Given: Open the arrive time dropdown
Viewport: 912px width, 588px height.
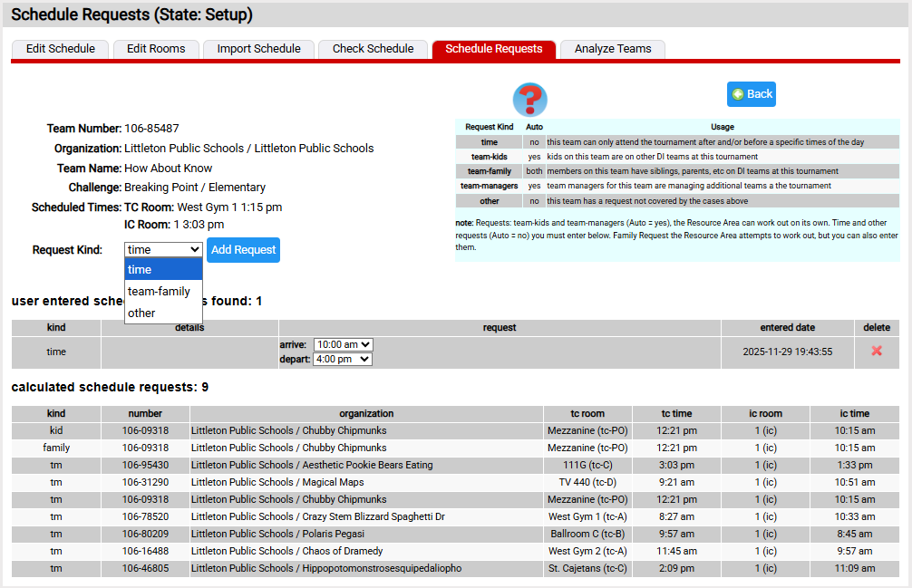Looking at the screenshot, I should (x=343, y=345).
